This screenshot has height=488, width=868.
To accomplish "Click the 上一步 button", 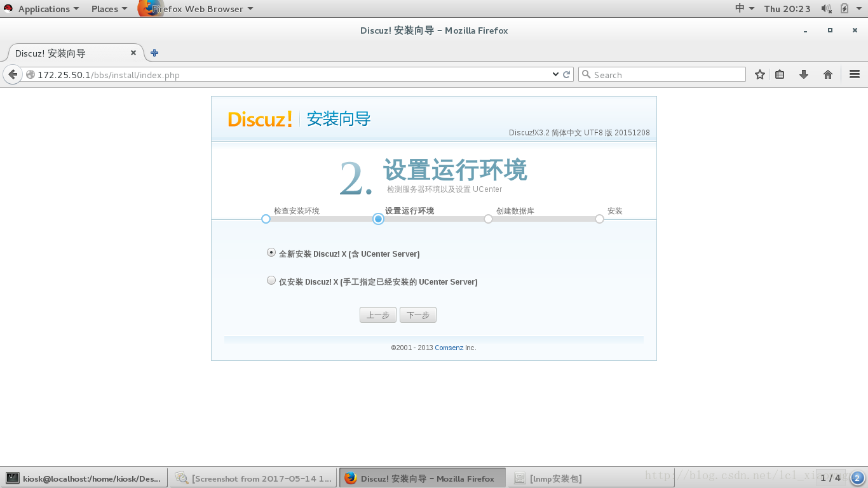I will point(378,315).
